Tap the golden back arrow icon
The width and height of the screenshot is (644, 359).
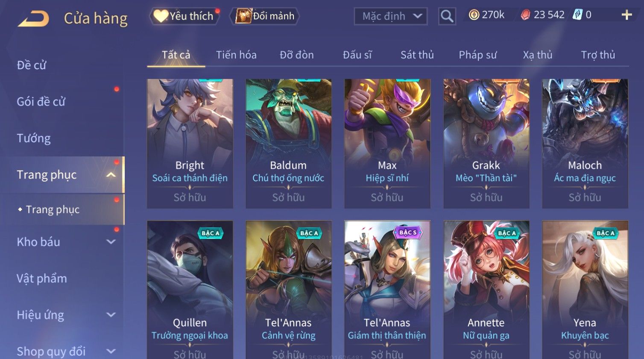point(34,18)
